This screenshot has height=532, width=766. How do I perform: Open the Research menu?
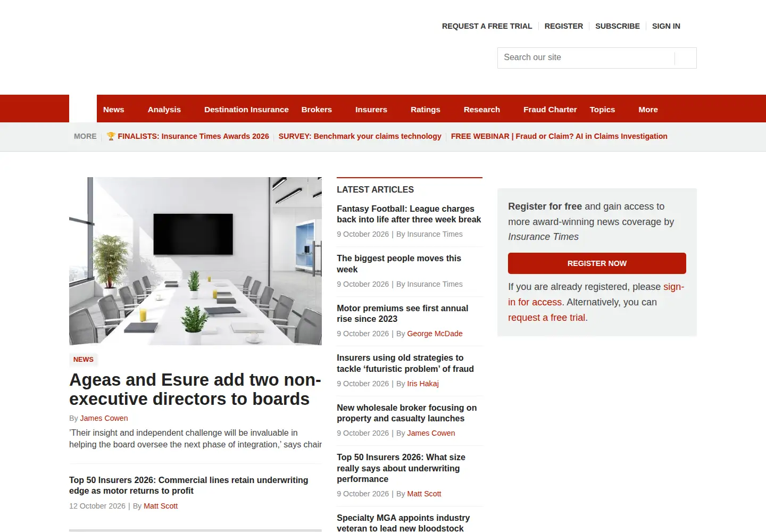click(x=482, y=110)
